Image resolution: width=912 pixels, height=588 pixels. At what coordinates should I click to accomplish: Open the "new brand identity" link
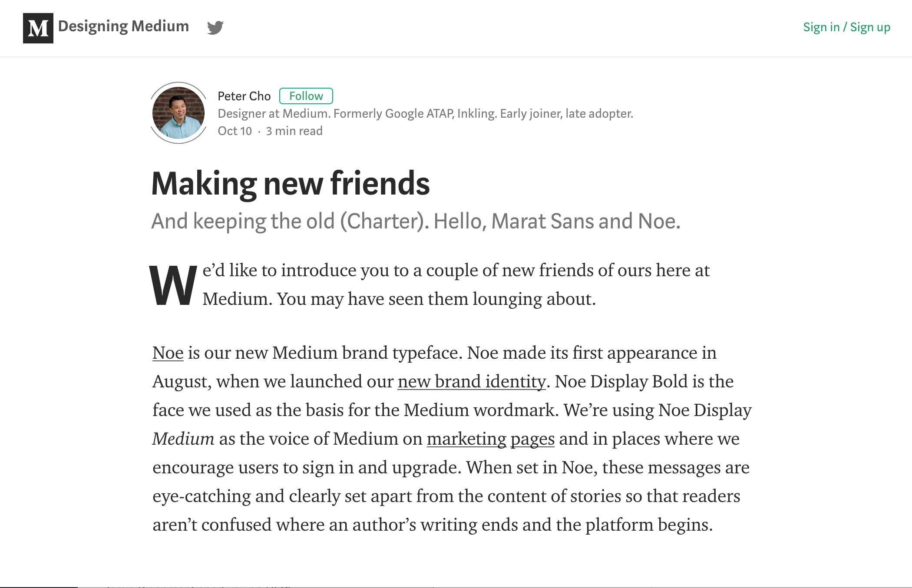[471, 381]
